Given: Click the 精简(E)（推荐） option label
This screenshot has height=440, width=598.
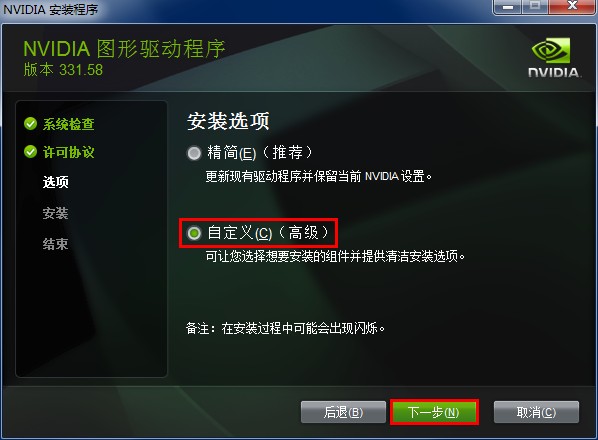Looking at the screenshot, I should coord(260,153).
